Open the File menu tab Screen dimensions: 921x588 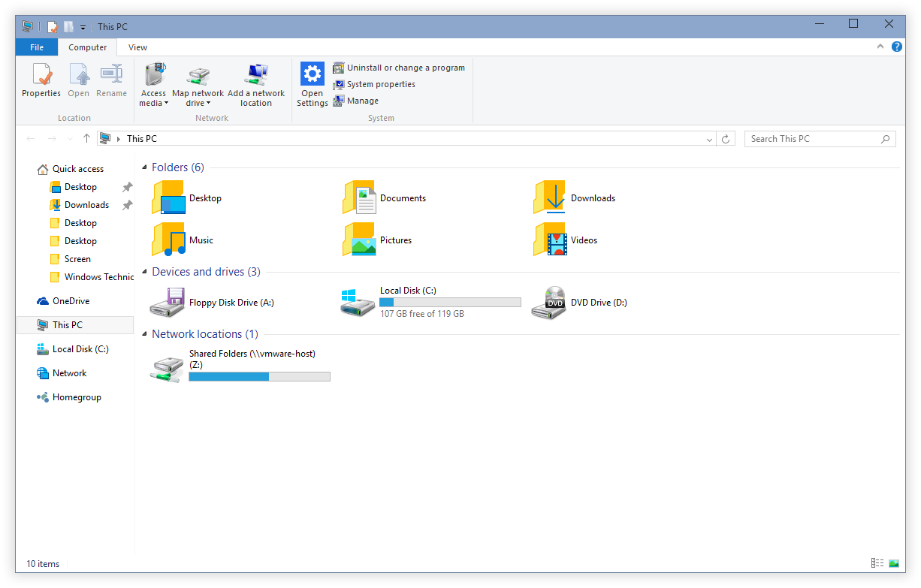coord(36,47)
